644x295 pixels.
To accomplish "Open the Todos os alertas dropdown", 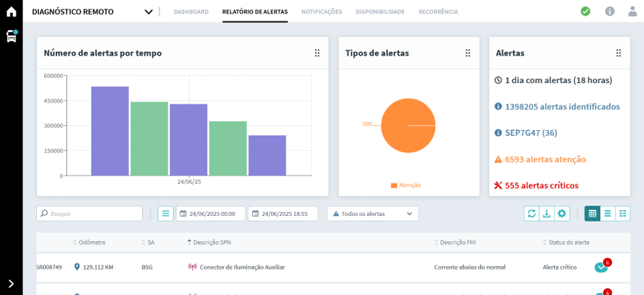I will click(x=373, y=214).
